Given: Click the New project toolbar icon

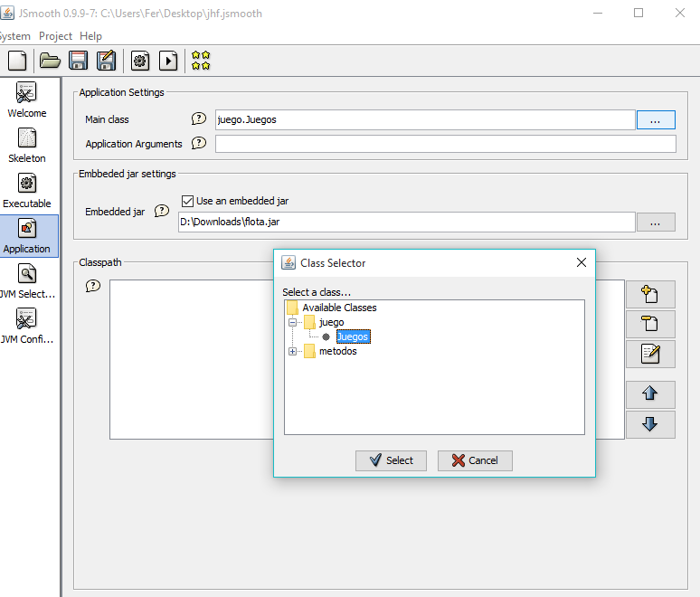Looking at the screenshot, I should click(x=17, y=61).
